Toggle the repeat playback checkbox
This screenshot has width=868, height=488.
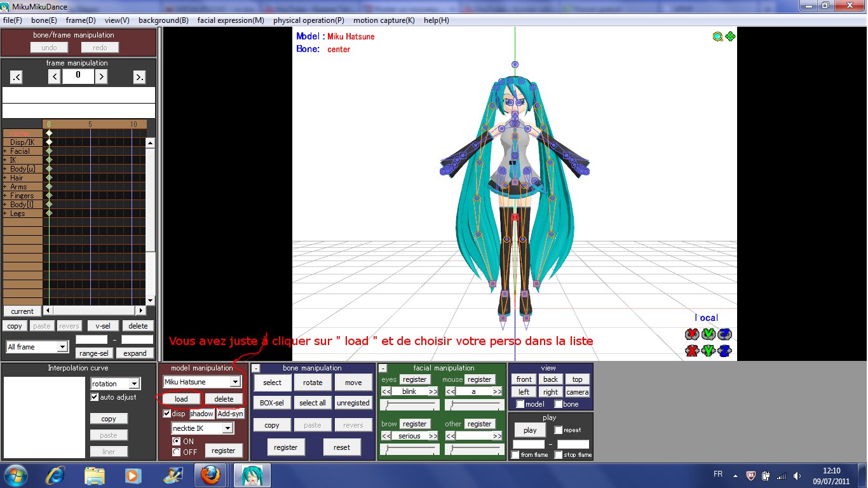558,430
